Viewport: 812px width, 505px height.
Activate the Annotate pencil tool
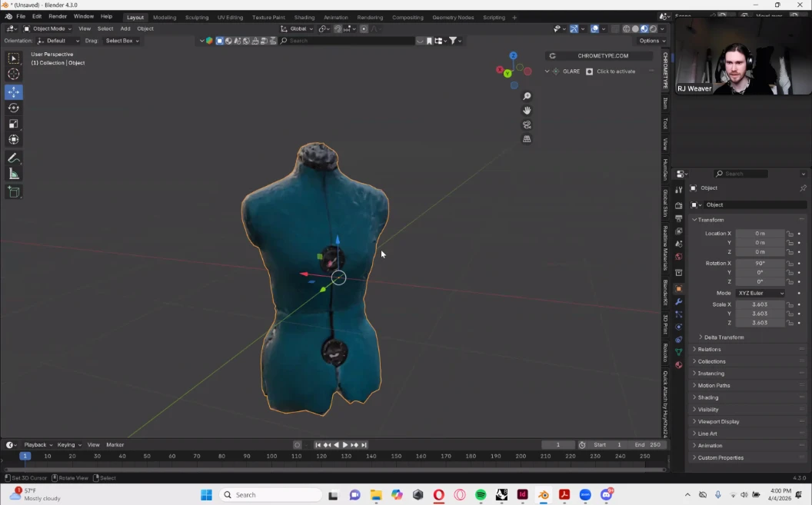[14, 158]
